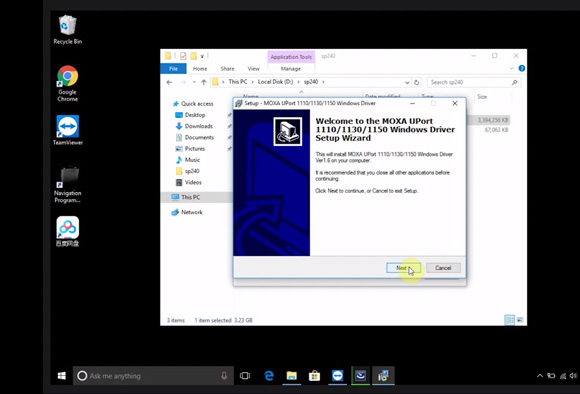580x394 pixels.
Task: Click the search magnifier icon
Action: pyautogui.click(x=515, y=82)
